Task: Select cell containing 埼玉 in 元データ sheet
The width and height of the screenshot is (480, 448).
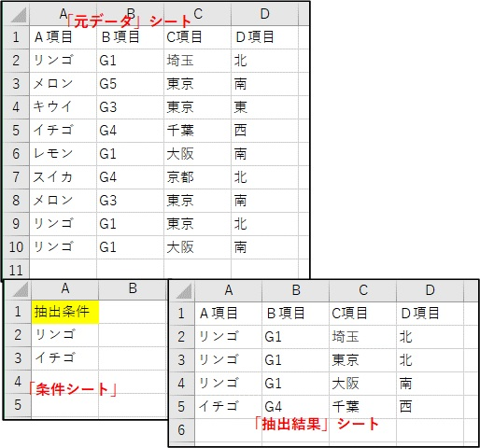Action: click(x=198, y=61)
